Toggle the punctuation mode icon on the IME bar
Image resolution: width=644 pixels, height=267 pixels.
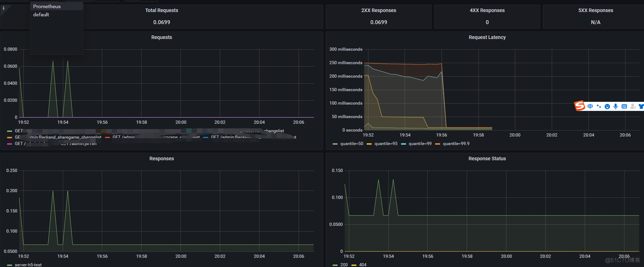(x=599, y=106)
